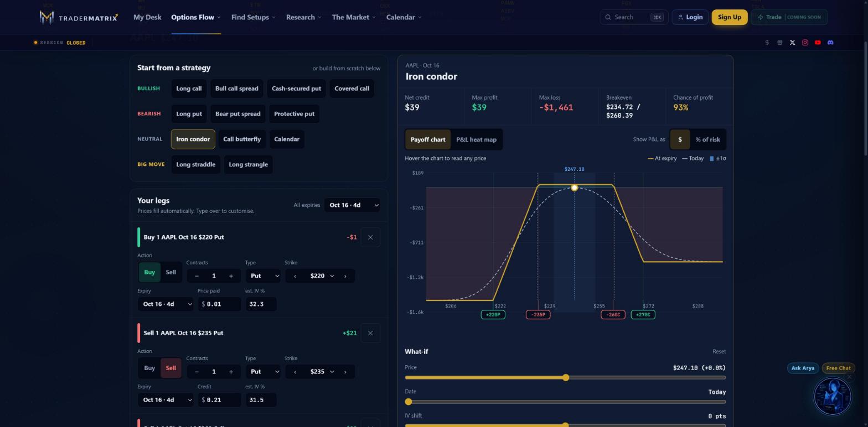The image size is (868, 427).
Task: Open the All expiries Oct 16 dropdown
Action: [x=352, y=205]
